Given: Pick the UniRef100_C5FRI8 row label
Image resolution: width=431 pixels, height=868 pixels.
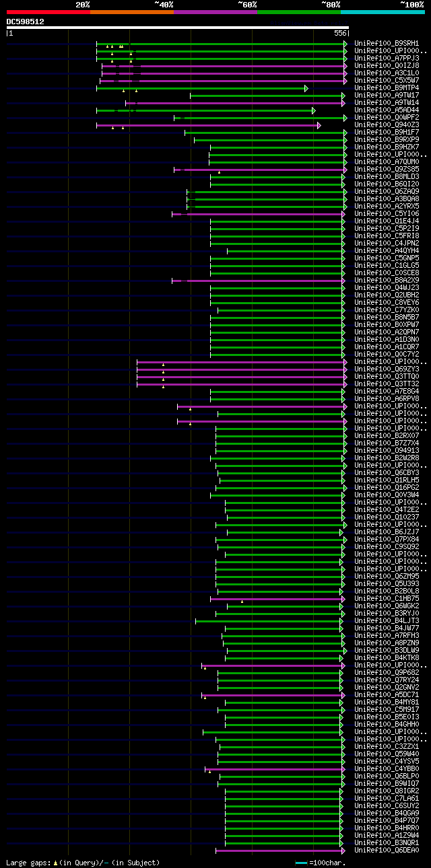Looking at the screenshot, I should click(387, 236).
